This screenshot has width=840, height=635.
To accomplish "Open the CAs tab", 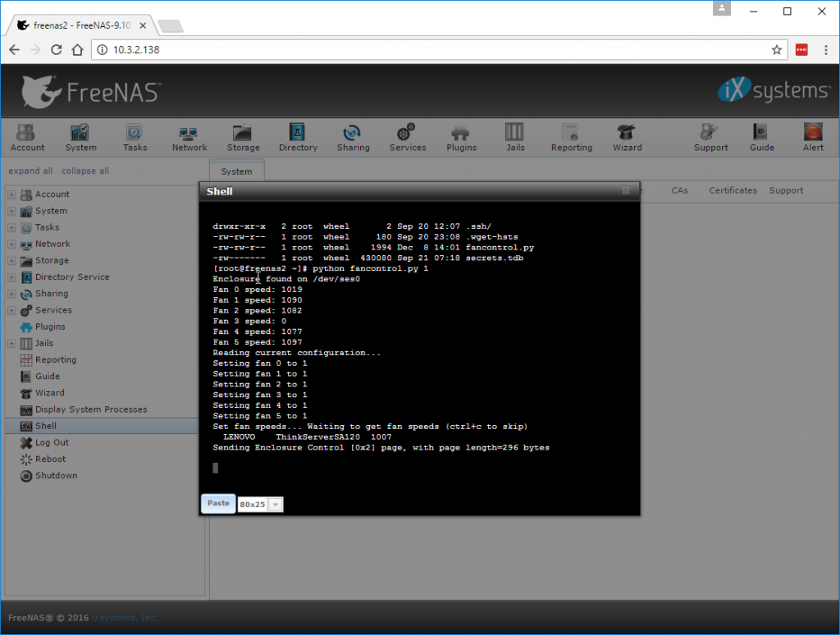I will pos(680,190).
